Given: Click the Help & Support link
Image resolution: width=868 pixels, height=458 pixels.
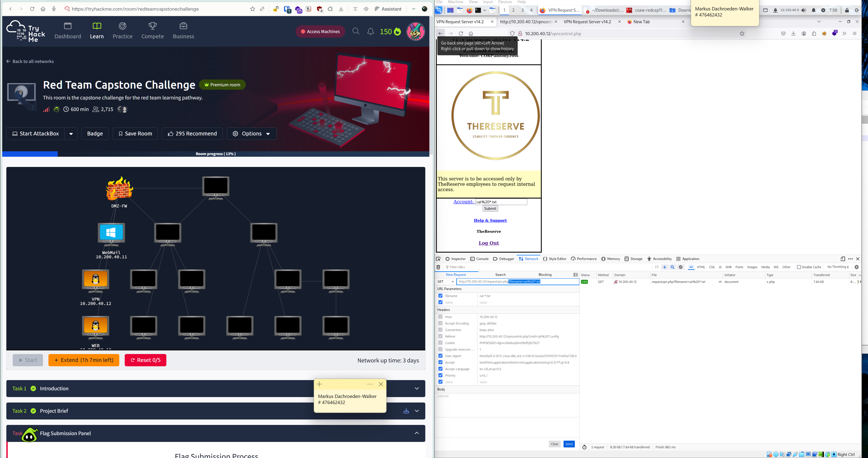Looking at the screenshot, I should 490,221.
